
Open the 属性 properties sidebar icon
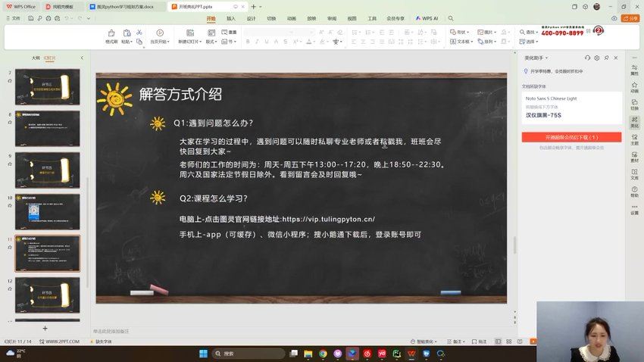coord(635,70)
